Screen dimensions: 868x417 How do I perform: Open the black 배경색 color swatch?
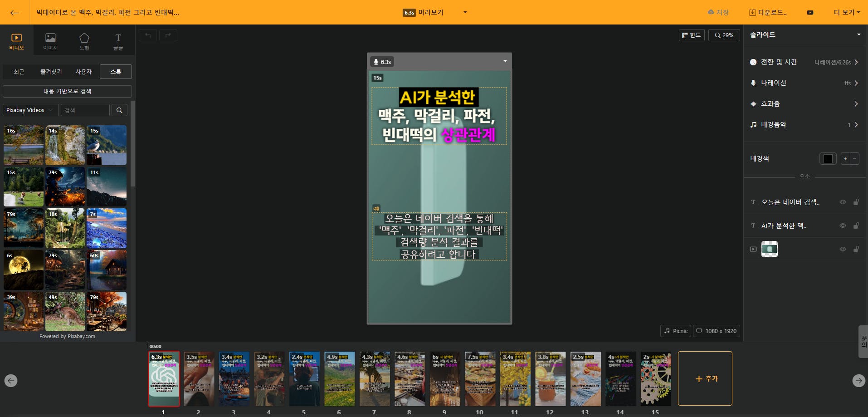point(828,159)
